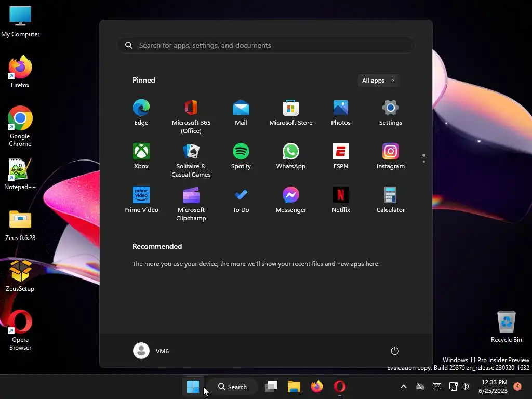Viewport: 532px width, 399px height.
Task: Select Firefox desktop shortcut
Action: [x=20, y=72]
